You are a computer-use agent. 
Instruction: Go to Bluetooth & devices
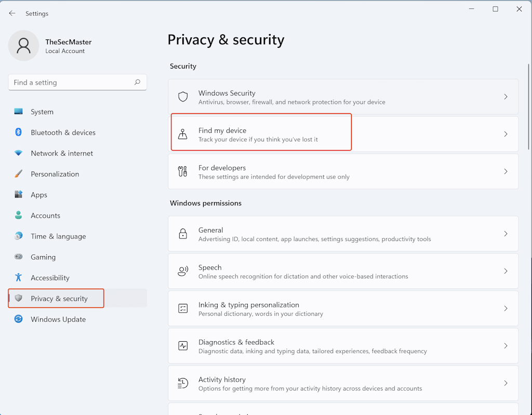click(x=78, y=132)
